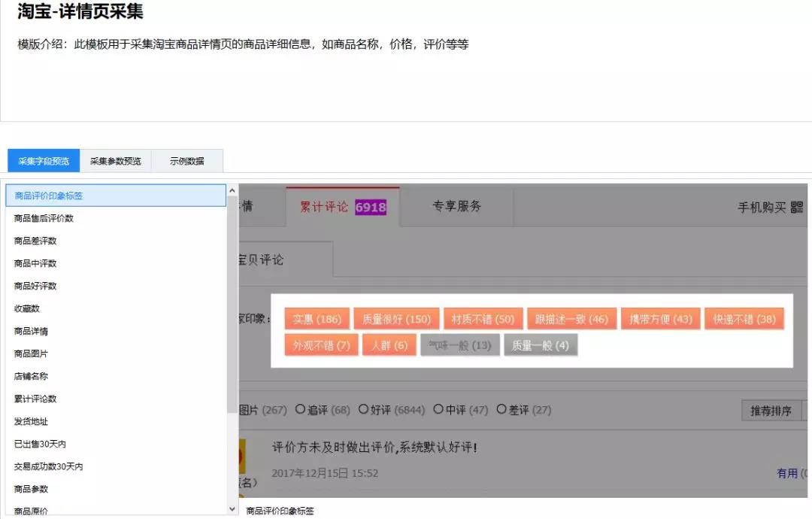This screenshot has width=812, height=519.
Task: Select 商品评价印象标签 in the field list
Action: [x=116, y=196]
